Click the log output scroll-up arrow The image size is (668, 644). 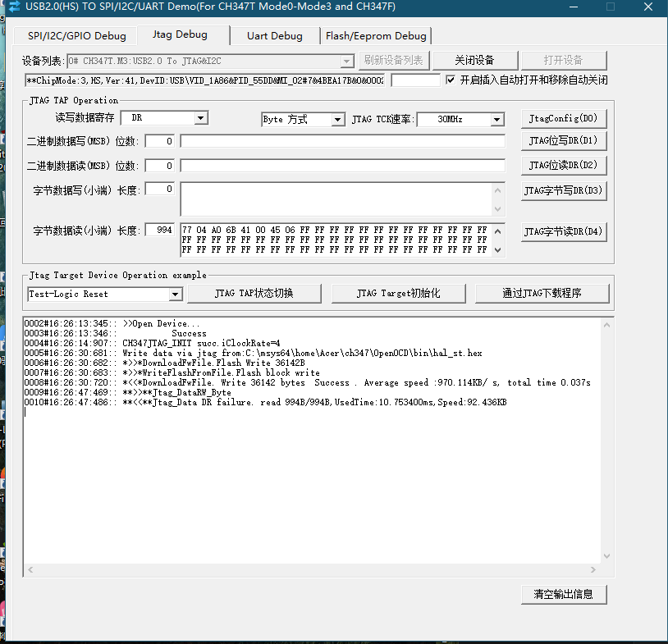tap(607, 326)
